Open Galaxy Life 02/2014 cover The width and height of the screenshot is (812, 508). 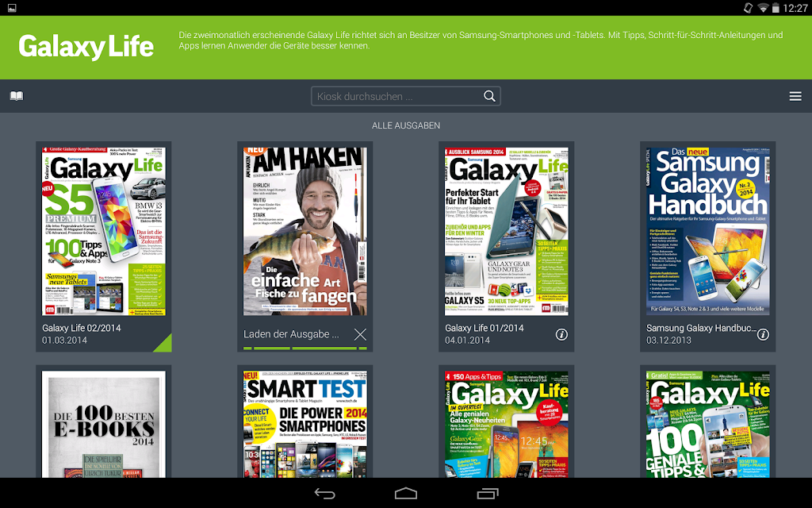coord(104,231)
